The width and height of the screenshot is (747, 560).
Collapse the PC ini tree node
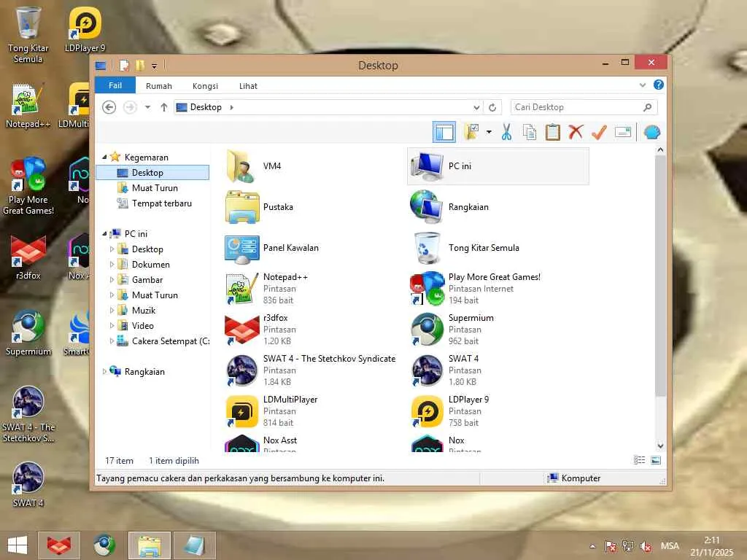pos(104,233)
